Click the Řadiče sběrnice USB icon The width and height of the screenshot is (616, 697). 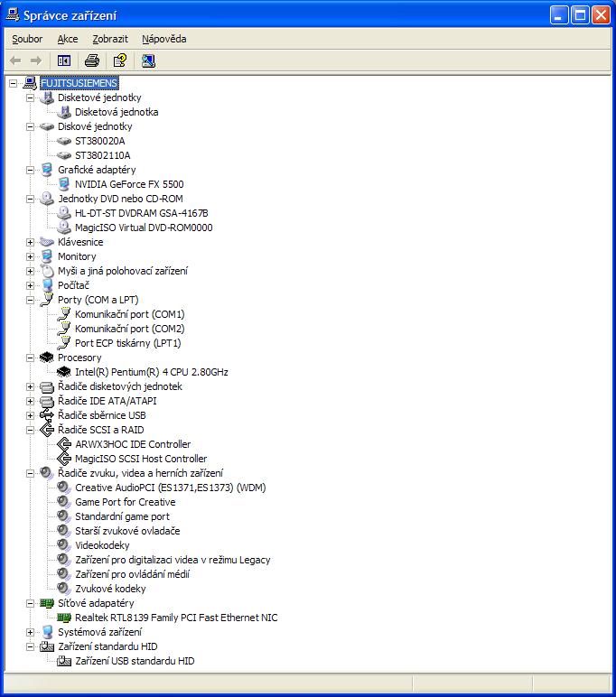pos(47,415)
